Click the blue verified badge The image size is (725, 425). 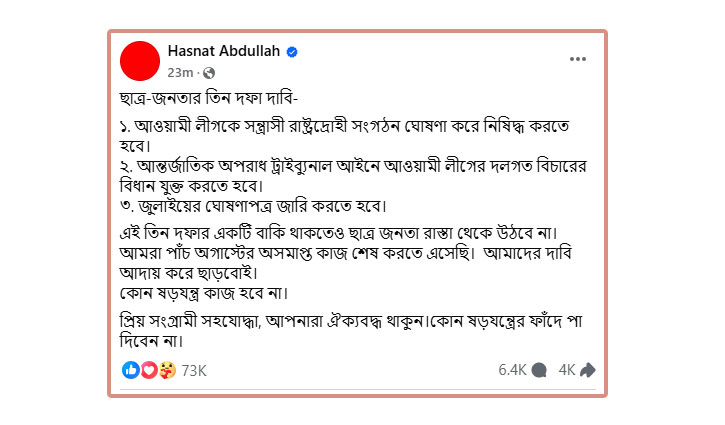coord(292,52)
